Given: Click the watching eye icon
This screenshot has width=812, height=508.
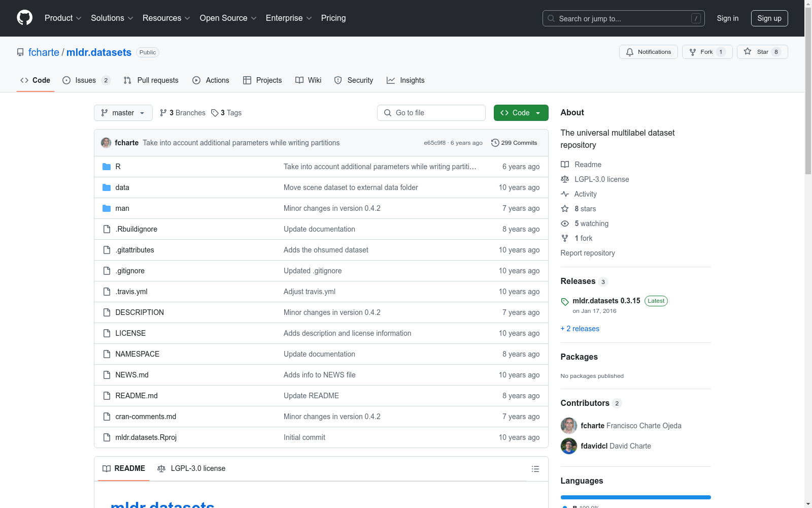Looking at the screenshot, I should [x=565, y=224].
